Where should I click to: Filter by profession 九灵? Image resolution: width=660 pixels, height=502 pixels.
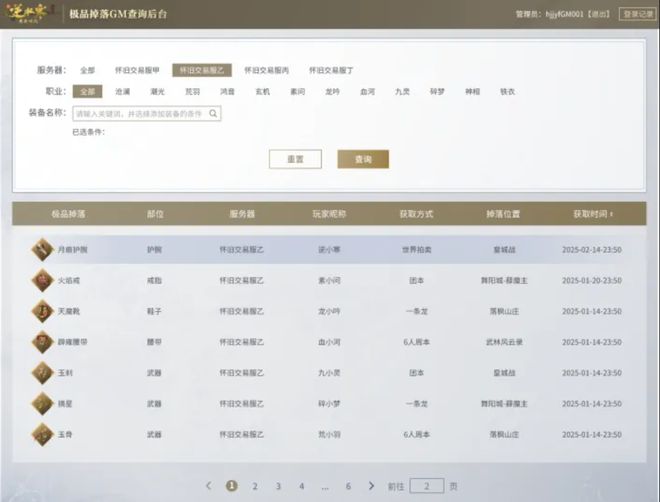click(402, 91)
